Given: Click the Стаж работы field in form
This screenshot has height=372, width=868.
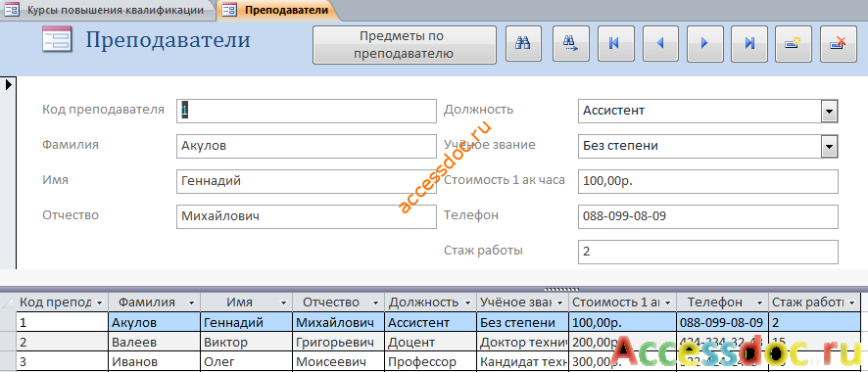Looking at the screenshot, I should 708,252.
